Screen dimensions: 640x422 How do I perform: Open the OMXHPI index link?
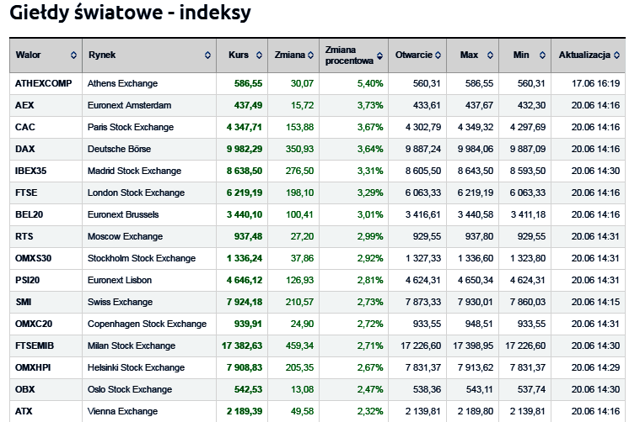click(x=33, y=367)
